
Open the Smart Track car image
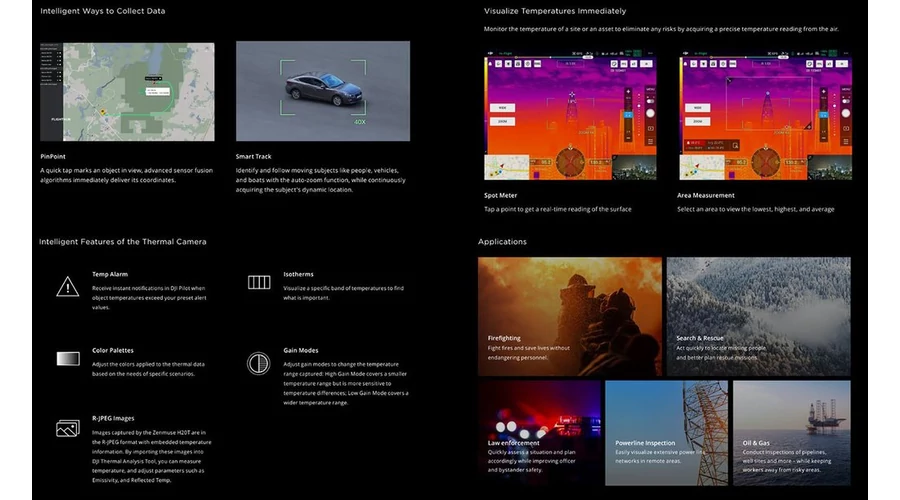(322, 91)
